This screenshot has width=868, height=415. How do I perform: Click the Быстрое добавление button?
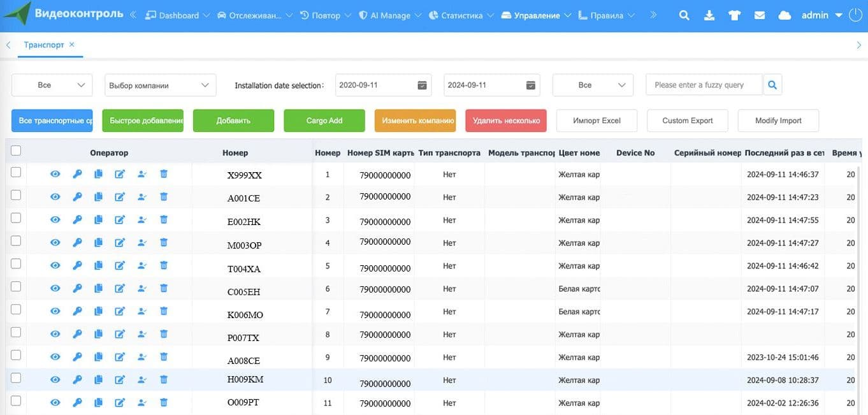click(x=143, y=120)
